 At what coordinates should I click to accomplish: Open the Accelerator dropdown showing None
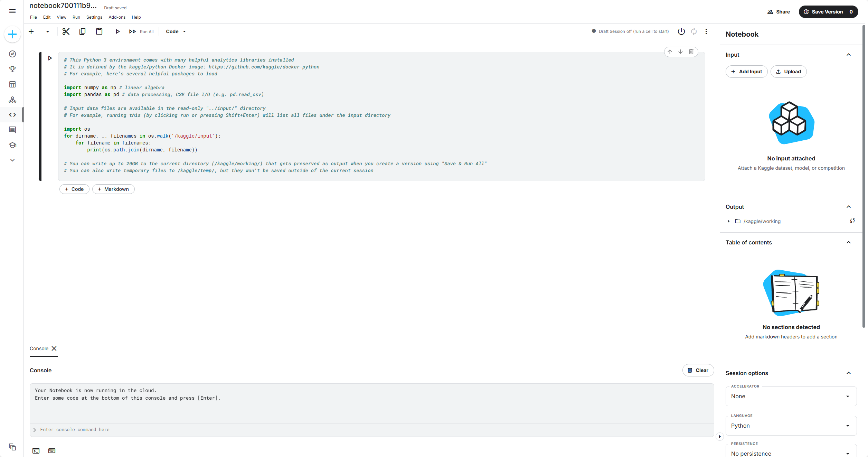(x=791, y=396)
